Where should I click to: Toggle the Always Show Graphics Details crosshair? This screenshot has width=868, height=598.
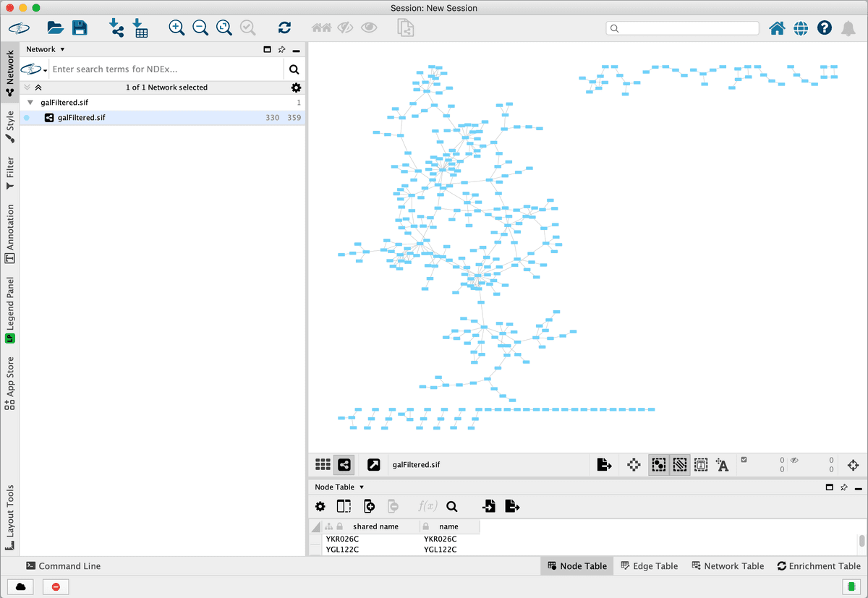click(634, 465)
